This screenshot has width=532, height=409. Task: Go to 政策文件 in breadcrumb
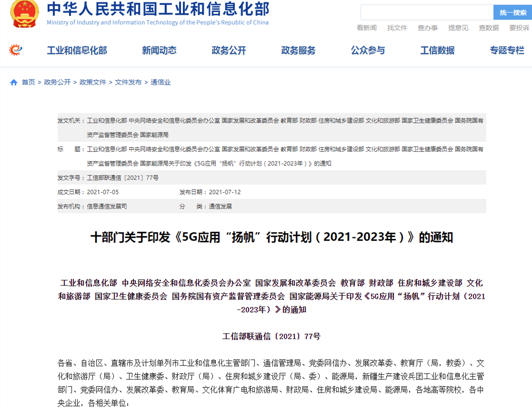pyautogui.click(x=93, y=82)
